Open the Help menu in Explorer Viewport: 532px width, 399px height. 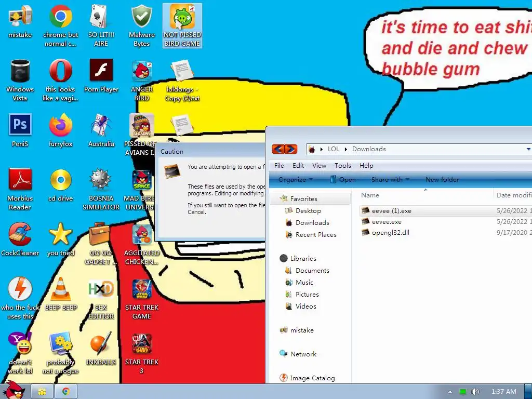pos(366,166)
